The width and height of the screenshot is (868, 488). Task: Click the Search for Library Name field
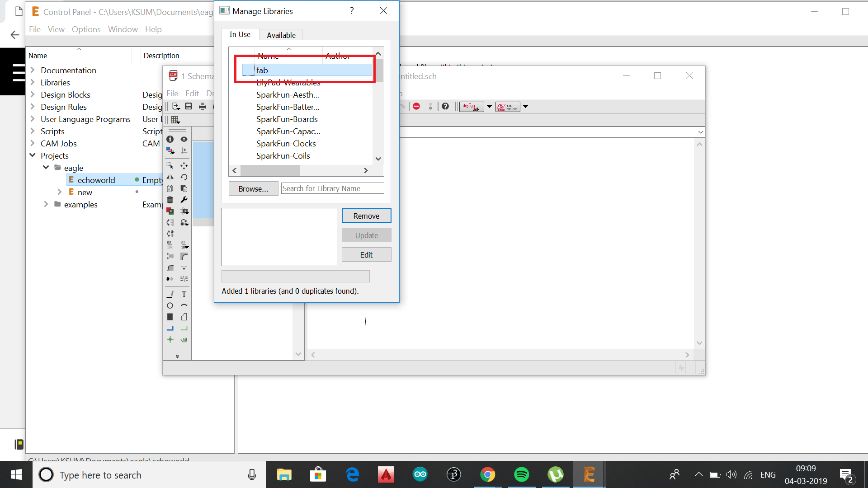click(x=332, y=188)
